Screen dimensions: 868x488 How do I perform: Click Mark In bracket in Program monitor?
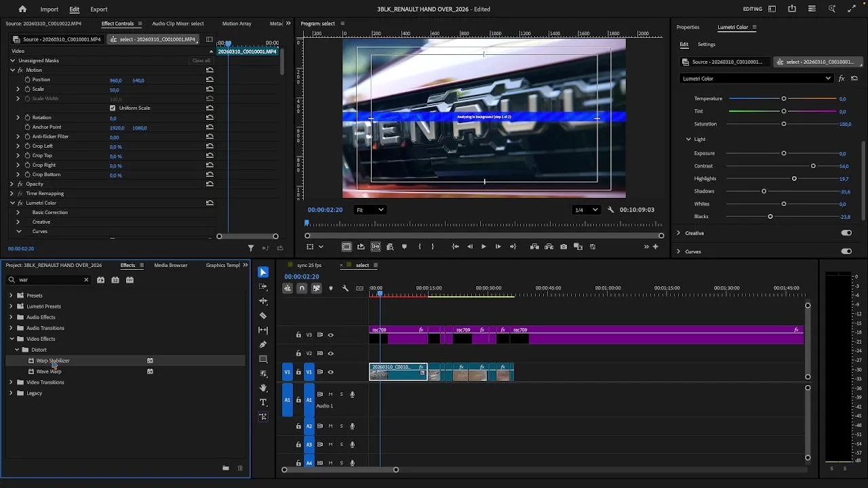click(419, 247)
